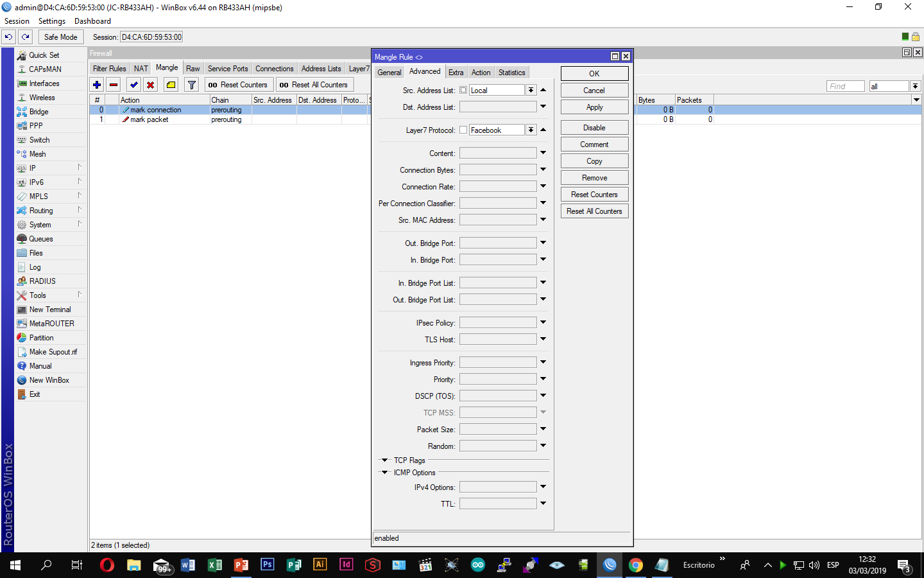
Task: Open the Windows Start menu
Action: (15, 565)
